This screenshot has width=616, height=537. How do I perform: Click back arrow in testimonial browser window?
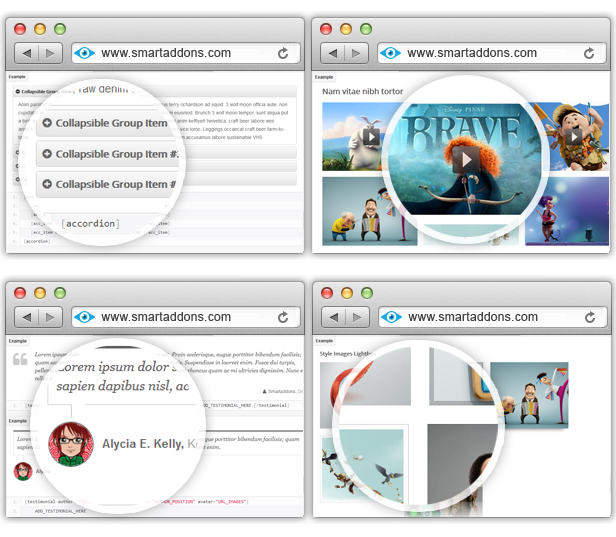[x=27, y=317]
